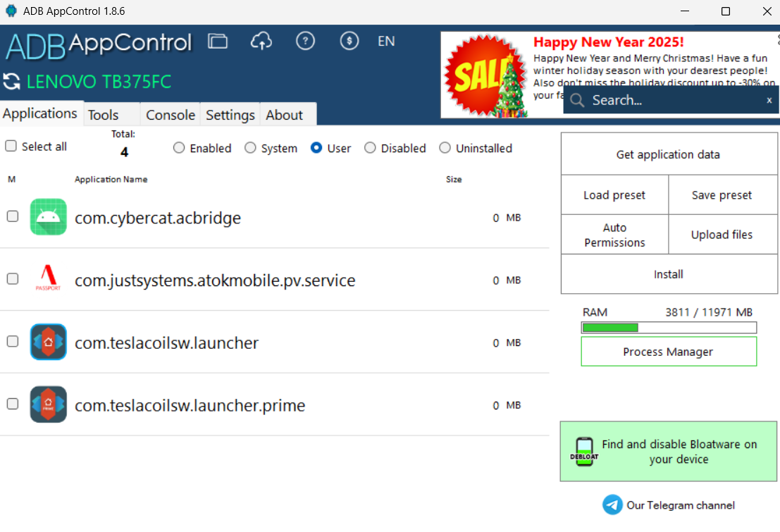Click the Auto Permissions button

pyautogui.click(x=614, y=235)
